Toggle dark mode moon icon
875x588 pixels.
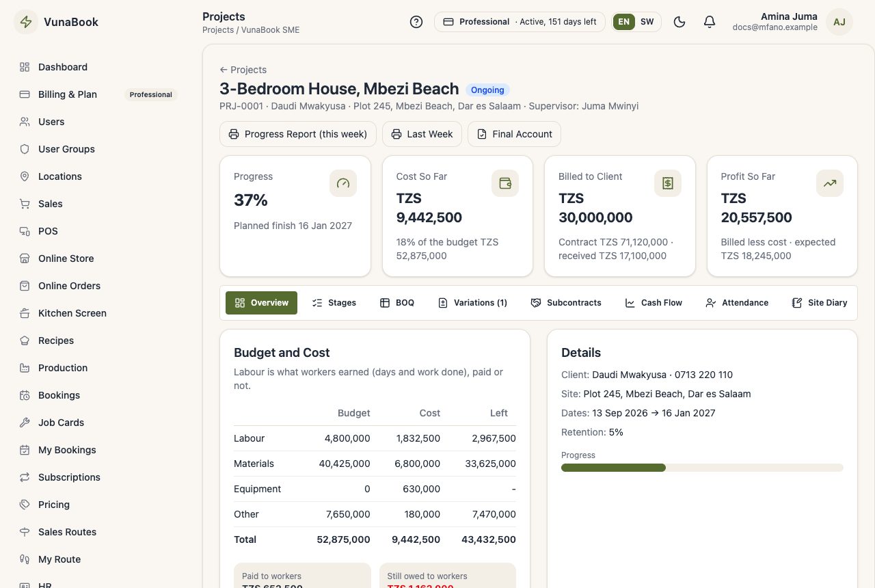[679, 22]
